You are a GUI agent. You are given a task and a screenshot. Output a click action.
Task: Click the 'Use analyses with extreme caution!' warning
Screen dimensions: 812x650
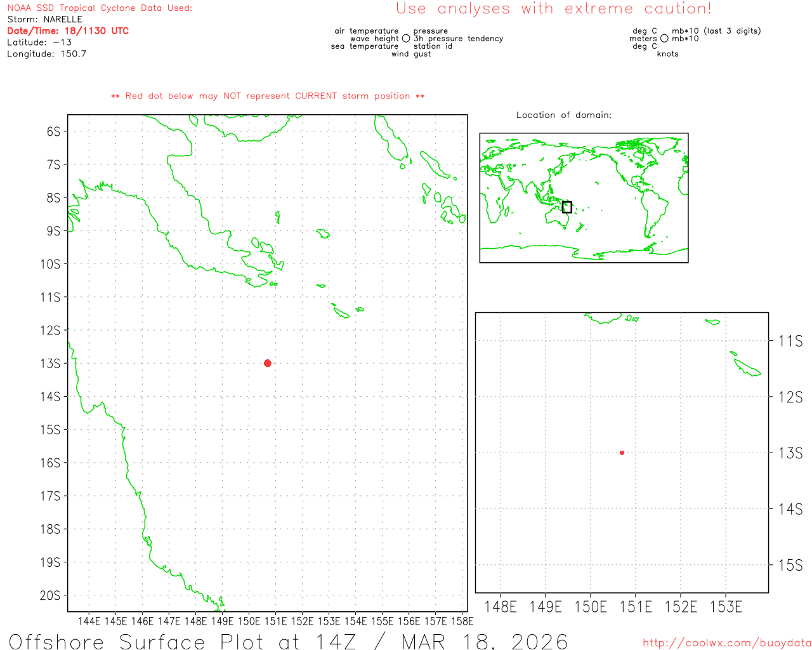tap(553, 9)
